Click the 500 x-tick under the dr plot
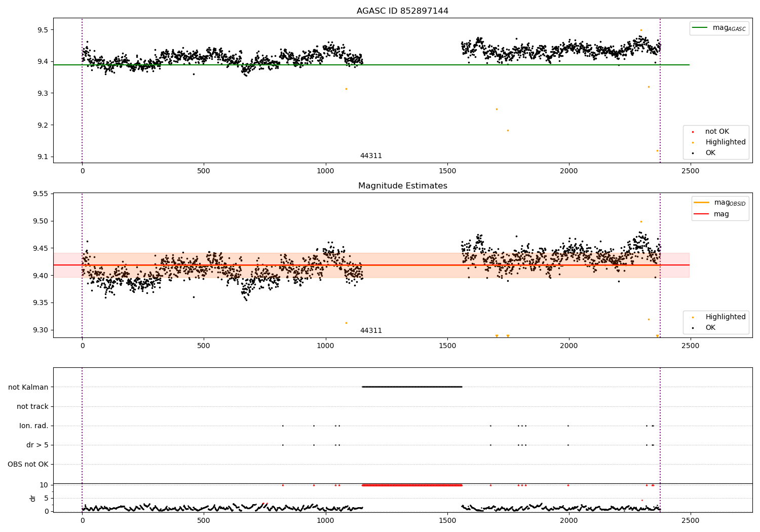This screenshot has width=760, height=532. (x=204, y=521)
